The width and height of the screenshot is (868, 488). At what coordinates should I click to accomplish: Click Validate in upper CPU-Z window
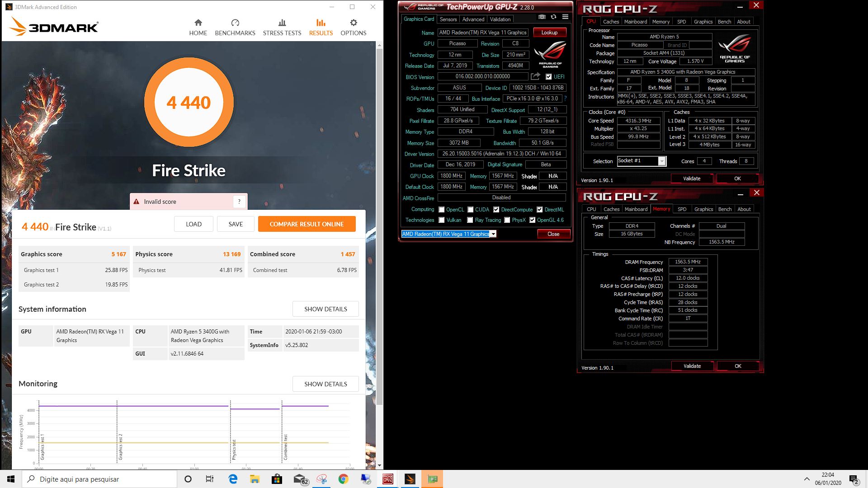(691, 178)
